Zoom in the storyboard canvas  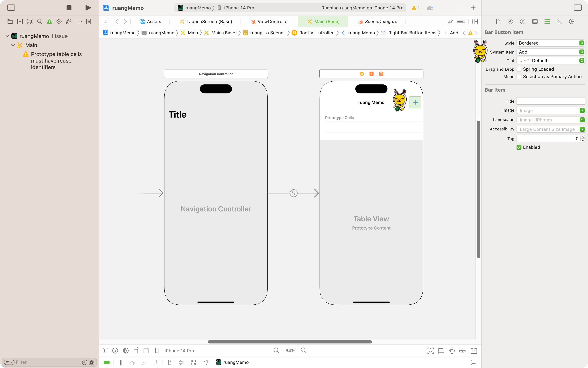[x=304, y=350]
